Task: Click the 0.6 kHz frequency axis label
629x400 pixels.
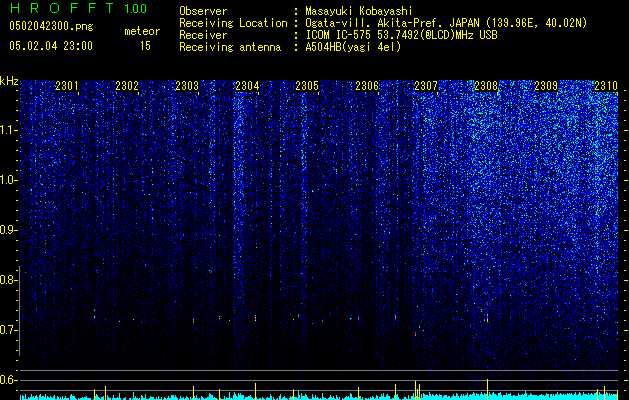Action: 8,380
